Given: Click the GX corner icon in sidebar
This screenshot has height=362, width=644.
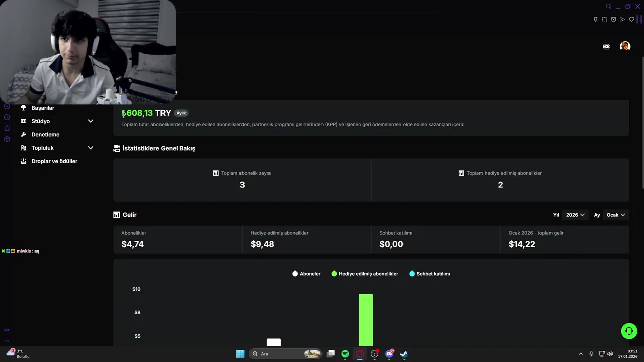Looking at the screenshot, I should [7, 330].
